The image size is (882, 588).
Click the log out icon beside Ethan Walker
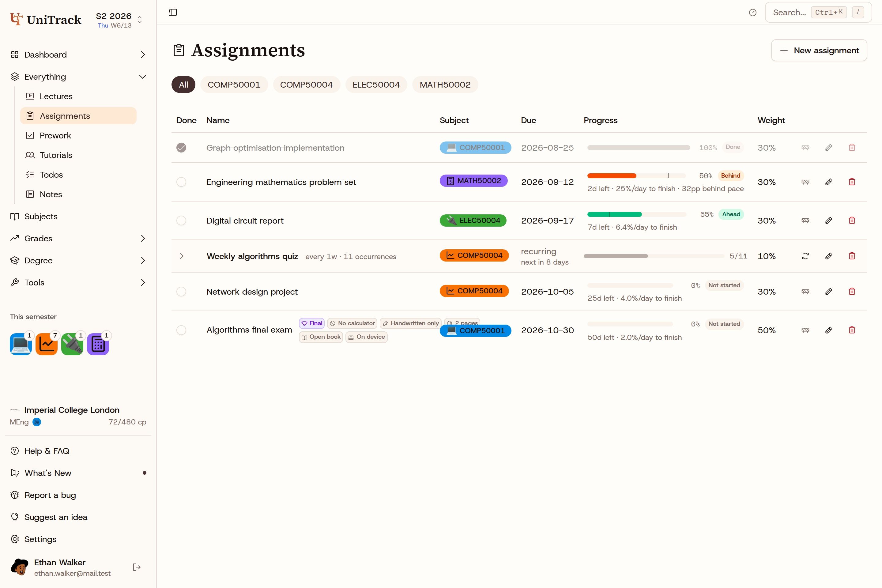pyautogui.click(x=137, y=567)
